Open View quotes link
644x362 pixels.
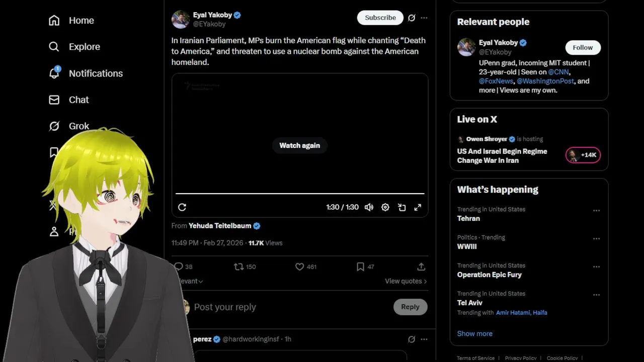coord(406,281)
